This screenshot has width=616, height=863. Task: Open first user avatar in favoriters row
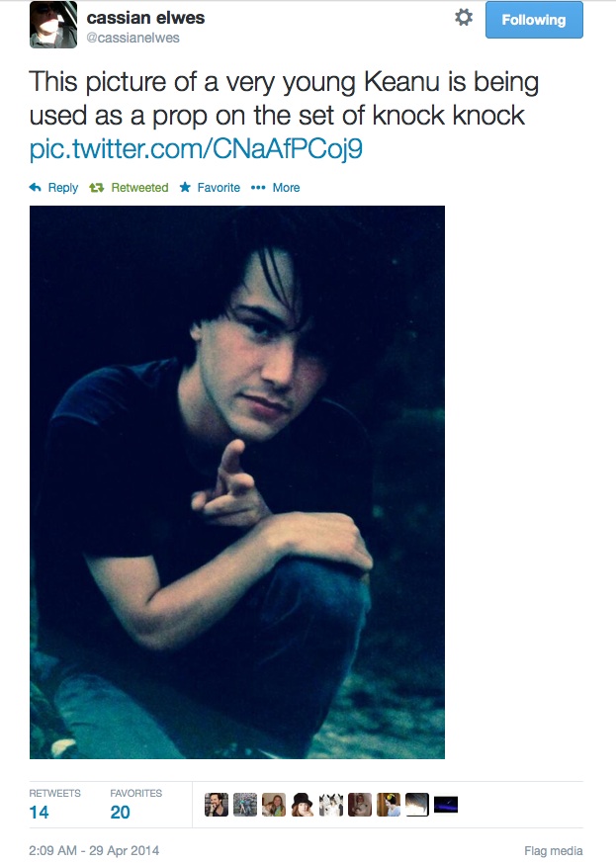click(x=217, y=805)
